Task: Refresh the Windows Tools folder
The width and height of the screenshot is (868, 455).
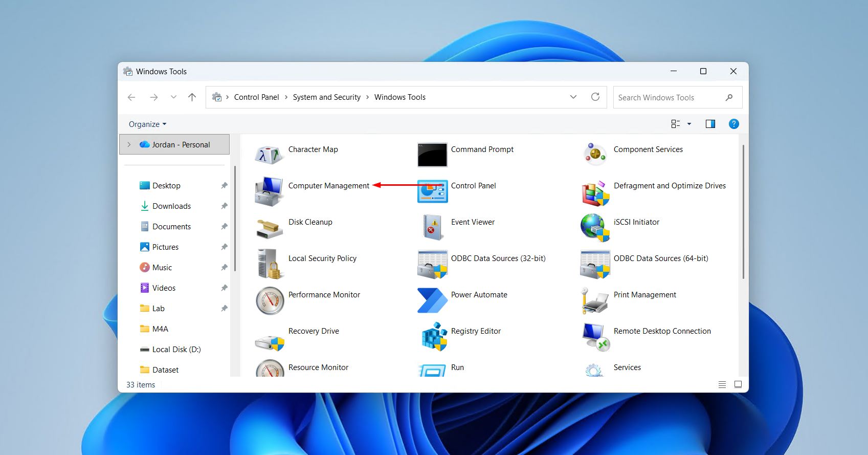Action: tap(595, 97)
